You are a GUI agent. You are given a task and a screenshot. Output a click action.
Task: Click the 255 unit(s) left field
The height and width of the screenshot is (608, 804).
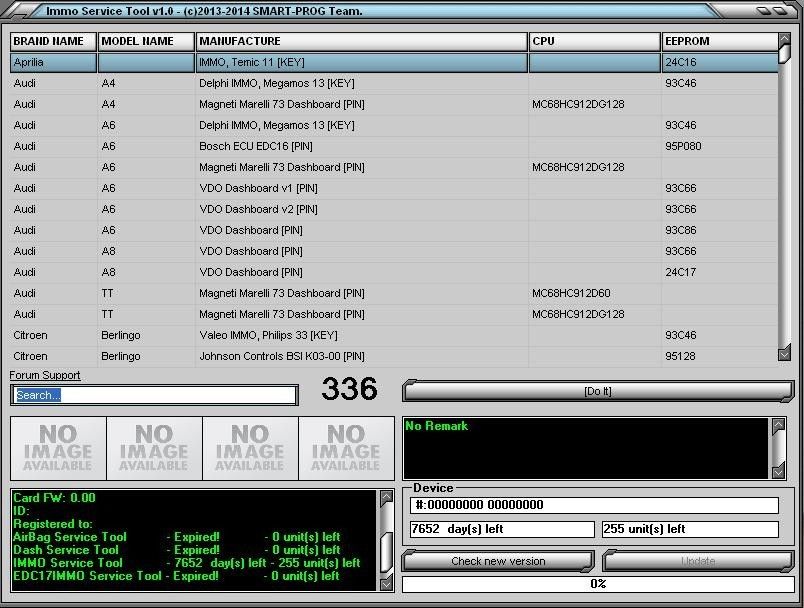click(x=690, y=530)
